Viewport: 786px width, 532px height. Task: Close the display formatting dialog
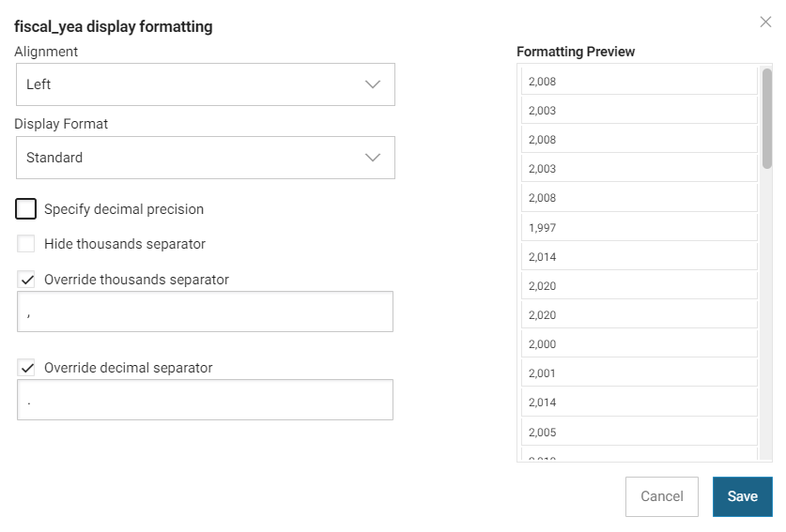765,22
